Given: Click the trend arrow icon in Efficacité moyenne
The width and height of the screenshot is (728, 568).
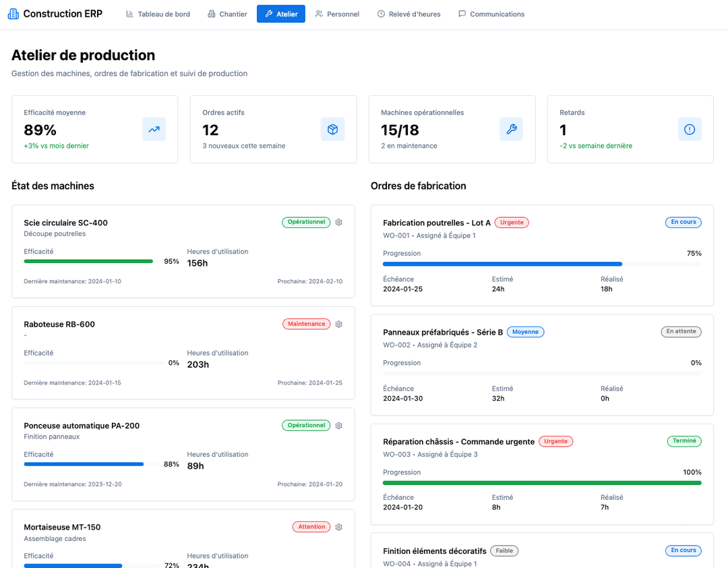Looking at the screenshot, I should coord(154,130).
